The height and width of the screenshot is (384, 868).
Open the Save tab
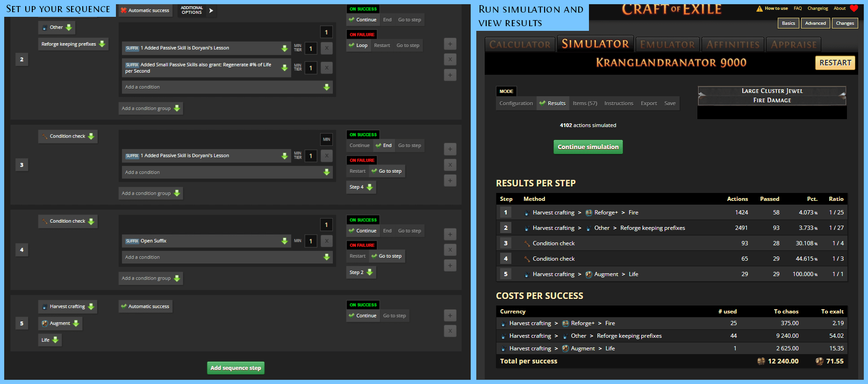point(670,103)
